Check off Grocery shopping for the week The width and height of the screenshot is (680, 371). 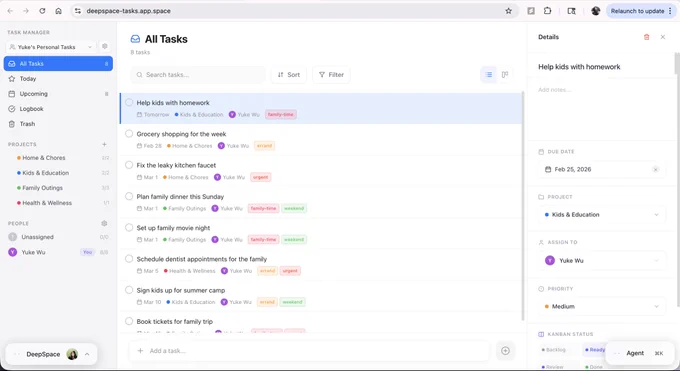[x=129, y=134]
